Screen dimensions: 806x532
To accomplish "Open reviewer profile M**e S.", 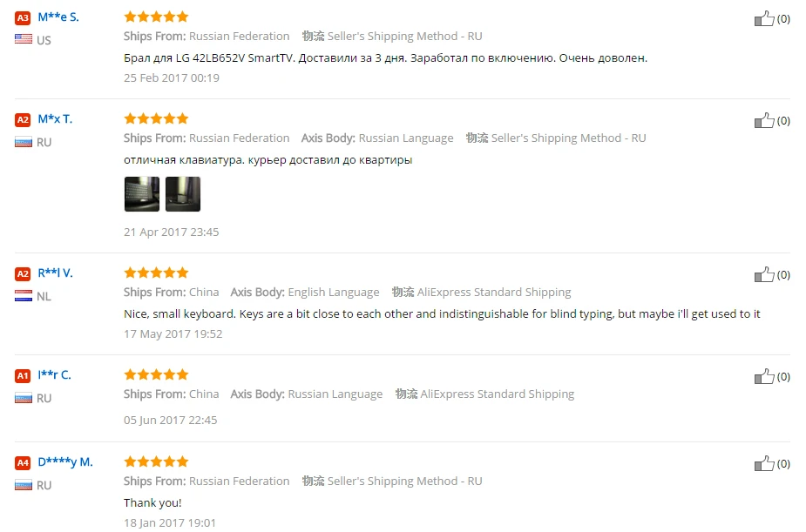I will click(x=58, y=17).
